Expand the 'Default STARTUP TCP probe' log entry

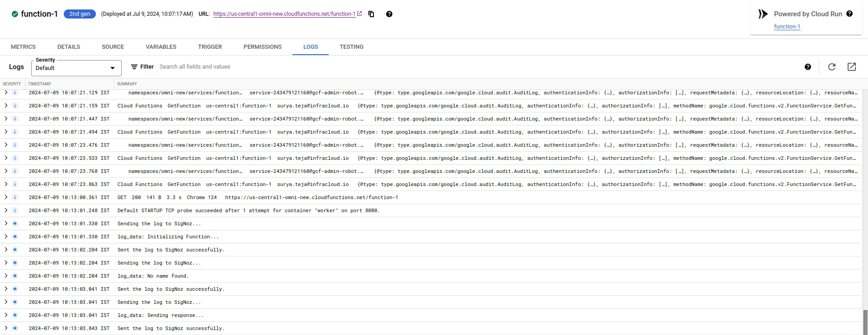(x=6, y=210)
